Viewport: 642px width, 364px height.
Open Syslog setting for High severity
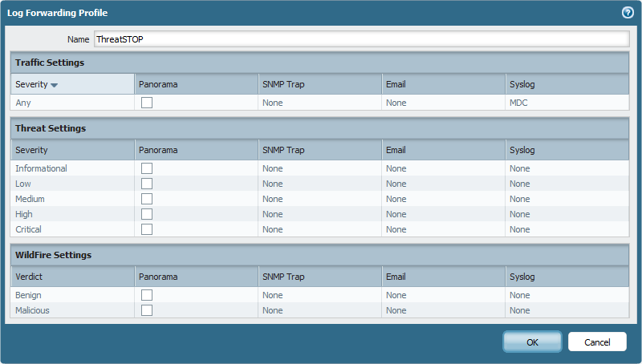[x=567, y=214]
